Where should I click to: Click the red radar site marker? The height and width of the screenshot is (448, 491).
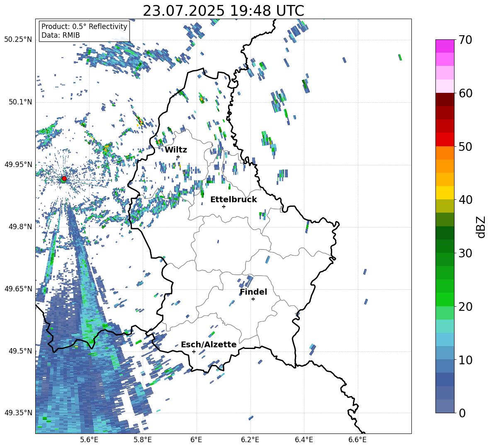tap(64, 178)
